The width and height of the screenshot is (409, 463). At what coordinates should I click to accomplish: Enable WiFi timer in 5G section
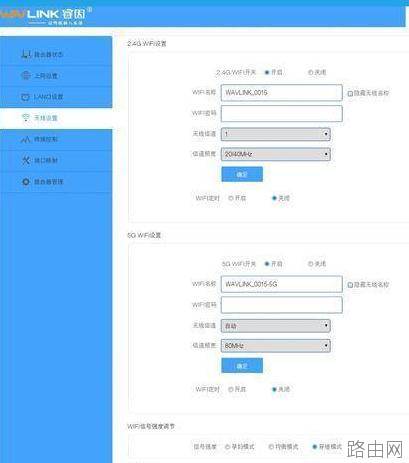(x=231, y=389)
